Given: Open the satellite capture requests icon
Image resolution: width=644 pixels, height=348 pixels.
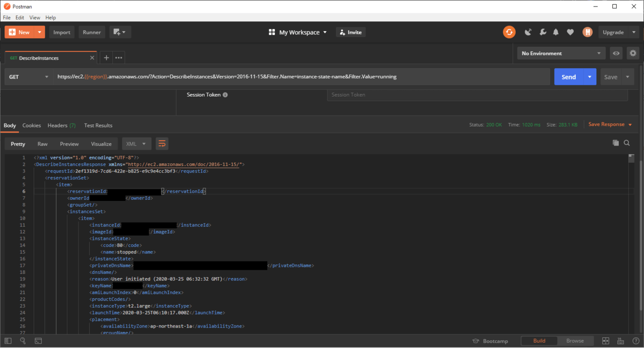Looking at the screenshot, I should [528, 32].
